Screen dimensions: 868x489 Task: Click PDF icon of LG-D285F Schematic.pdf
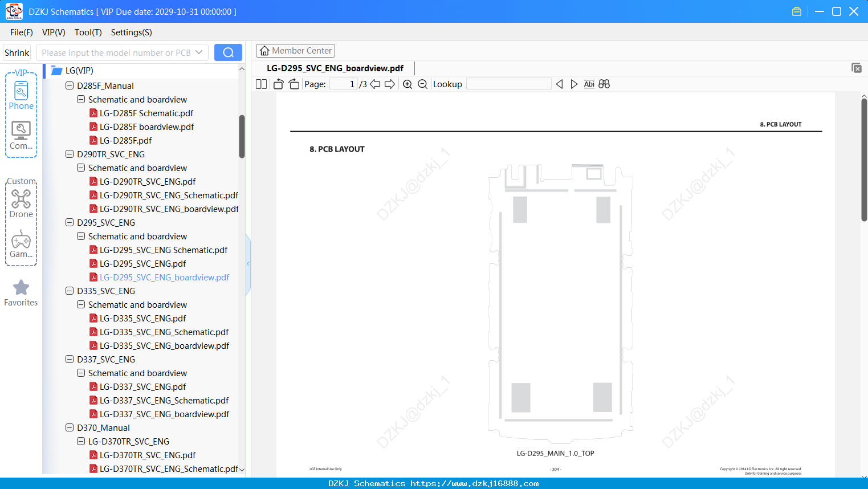(x=93, y=113)
